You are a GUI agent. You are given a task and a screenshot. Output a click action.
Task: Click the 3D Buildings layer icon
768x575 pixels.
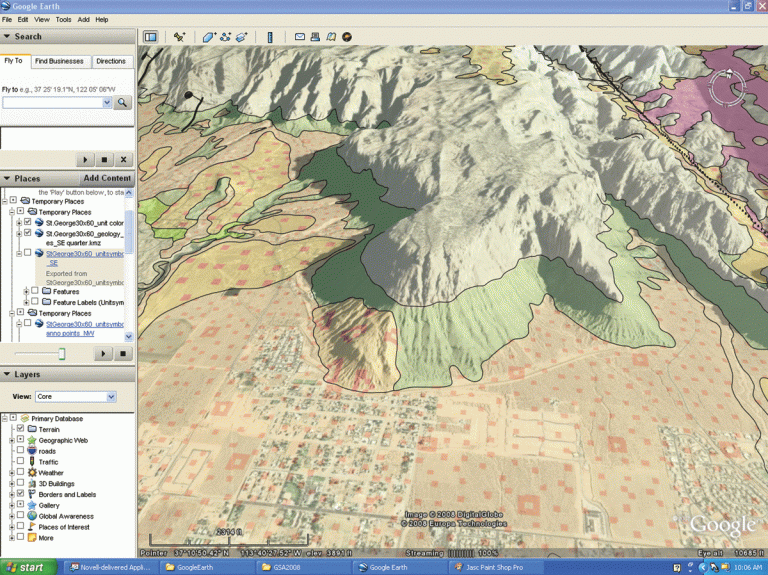(32, 483)
